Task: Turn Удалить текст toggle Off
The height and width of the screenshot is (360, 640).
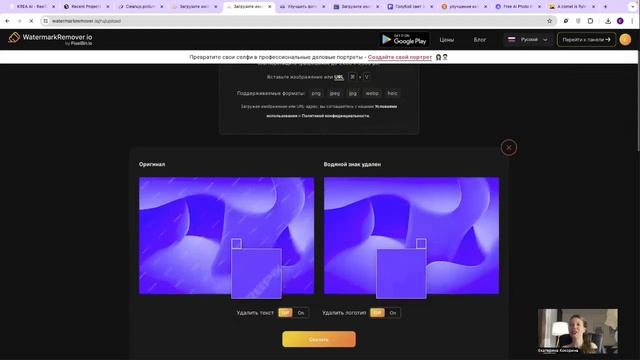Action: click(x=285, y=313)
